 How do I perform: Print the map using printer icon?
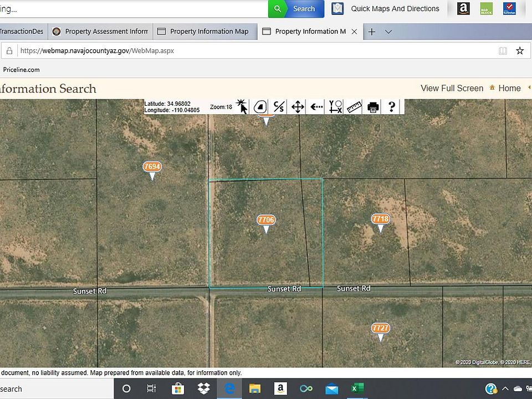click(x=373, y=106)
